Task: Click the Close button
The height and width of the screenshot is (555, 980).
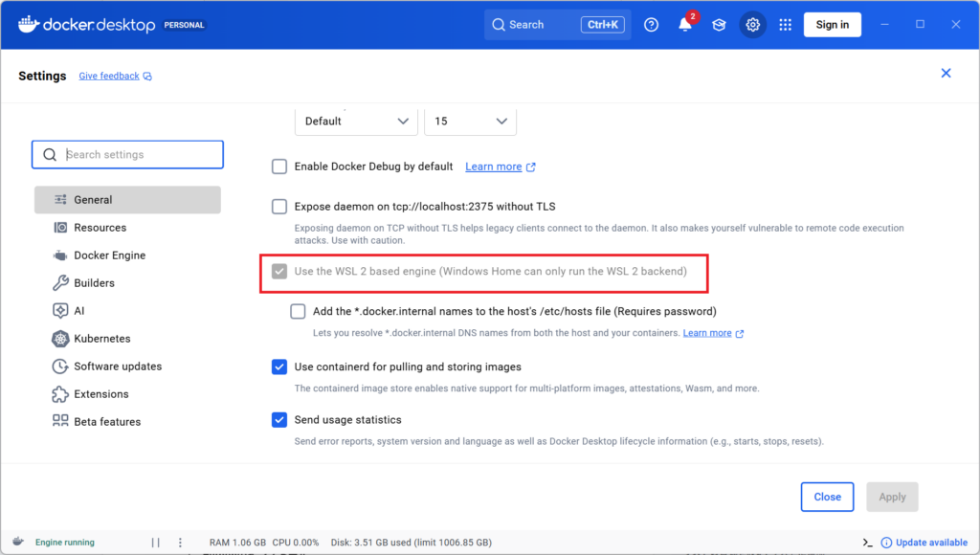Action: tap(827, 497)
